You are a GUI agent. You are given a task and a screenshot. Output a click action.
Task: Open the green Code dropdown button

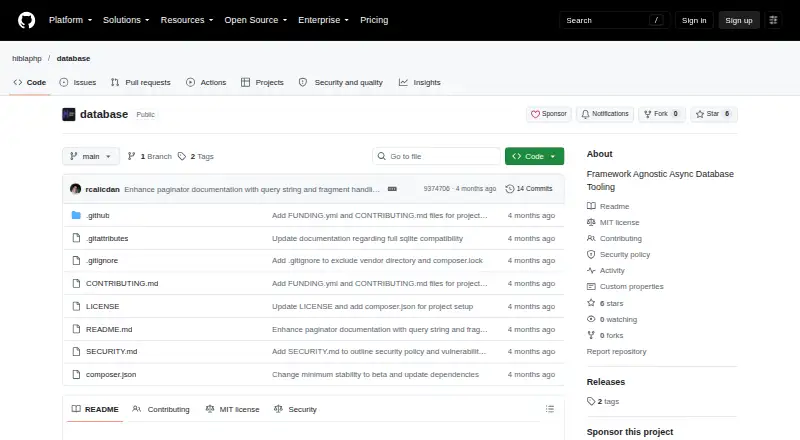tap(534, 156)
